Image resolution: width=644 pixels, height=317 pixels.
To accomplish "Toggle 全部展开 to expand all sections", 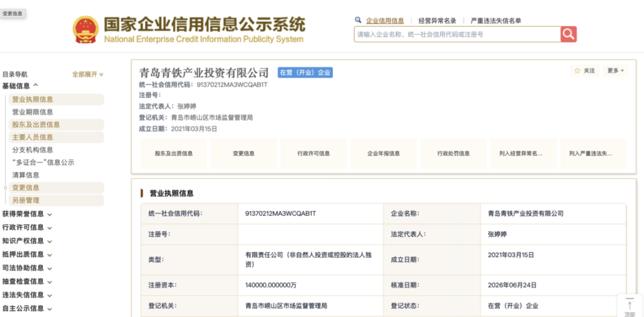I will click(87, 74).
